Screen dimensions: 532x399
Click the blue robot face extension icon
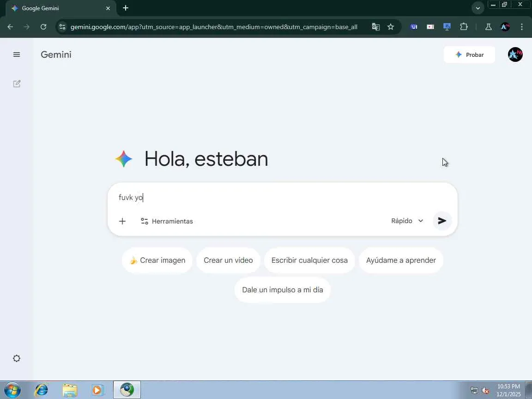(414, 27)
